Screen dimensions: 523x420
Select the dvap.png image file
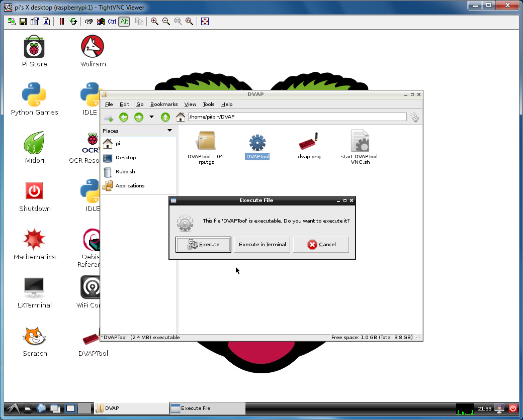click(309, 146)
